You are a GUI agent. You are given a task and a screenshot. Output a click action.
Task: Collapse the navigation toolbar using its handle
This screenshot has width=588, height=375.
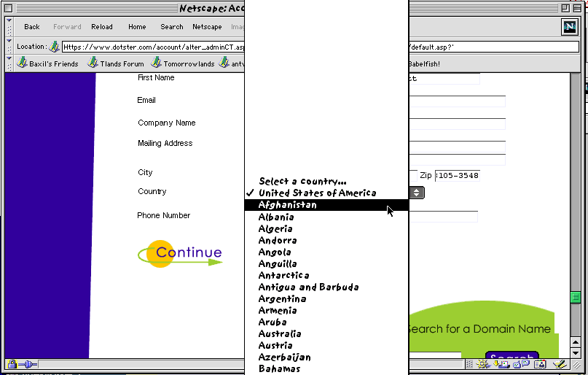[9, 27]
